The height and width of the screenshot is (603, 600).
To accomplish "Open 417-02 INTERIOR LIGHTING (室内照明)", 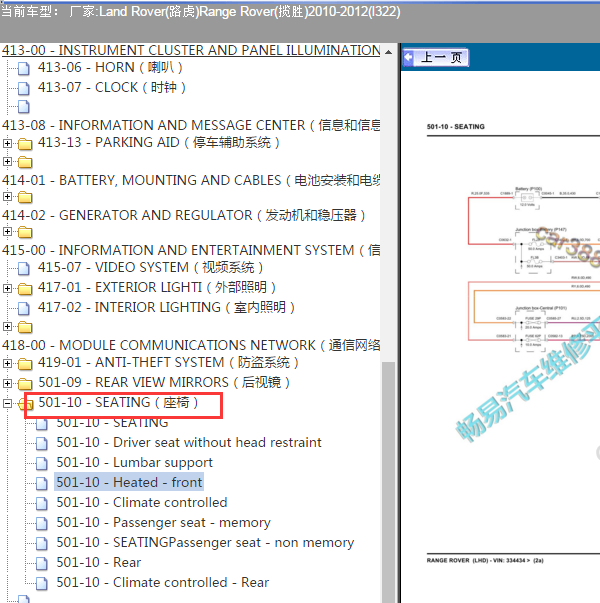I will pos(166,308).
